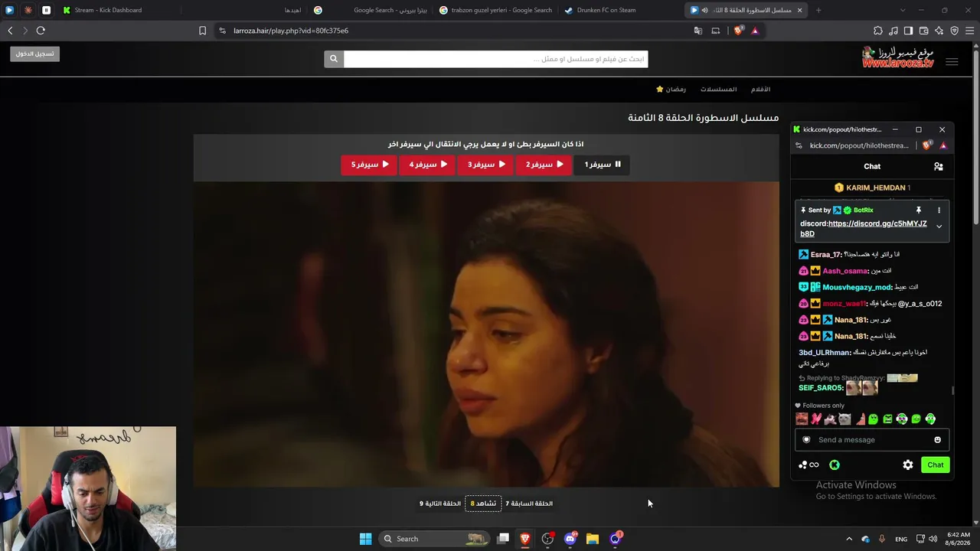Mute the playing tab's audio

pos(704,10)
